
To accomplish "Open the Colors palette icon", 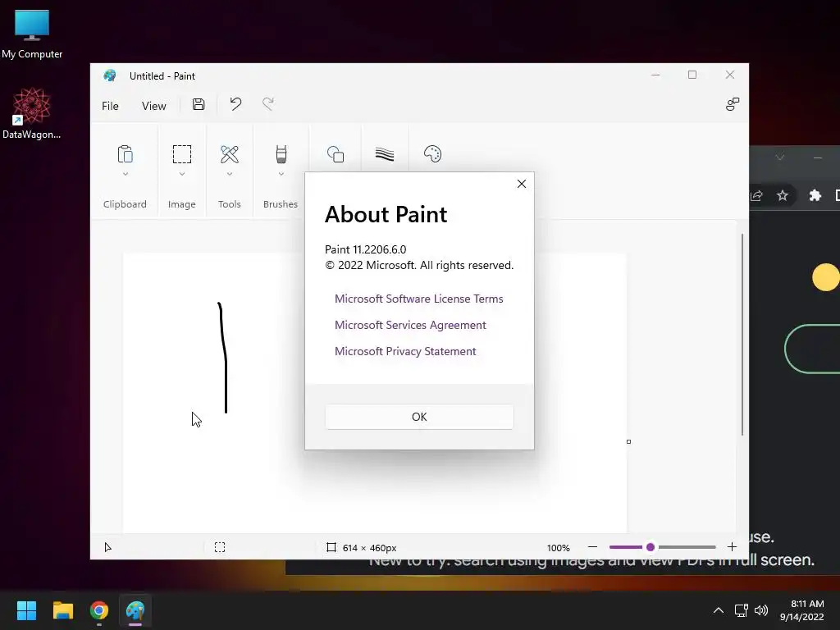I will point(432,154).
